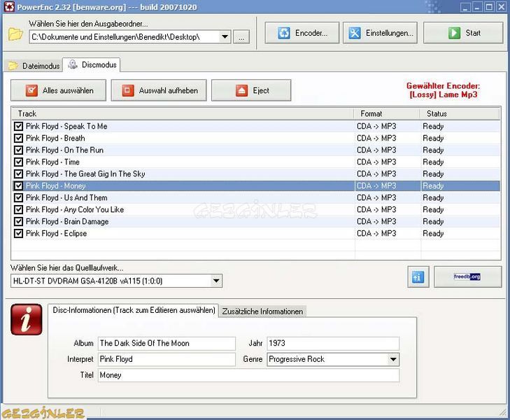Toggle Pink Floyd - Time checkbox
Screen dimensions: 510x420
point(19,162)
